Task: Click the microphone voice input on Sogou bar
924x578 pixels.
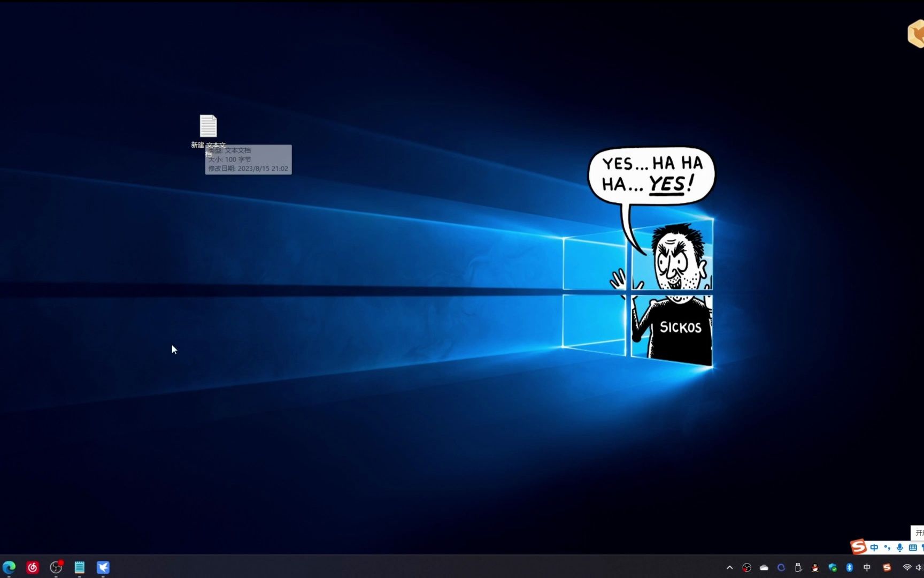Action: tap(900, 547)
